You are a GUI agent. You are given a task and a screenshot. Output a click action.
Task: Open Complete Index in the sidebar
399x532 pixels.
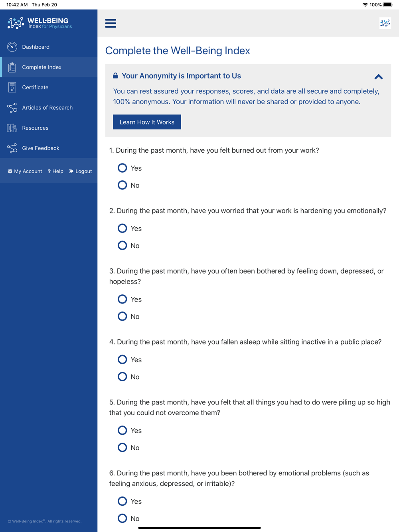coord(49,67)
